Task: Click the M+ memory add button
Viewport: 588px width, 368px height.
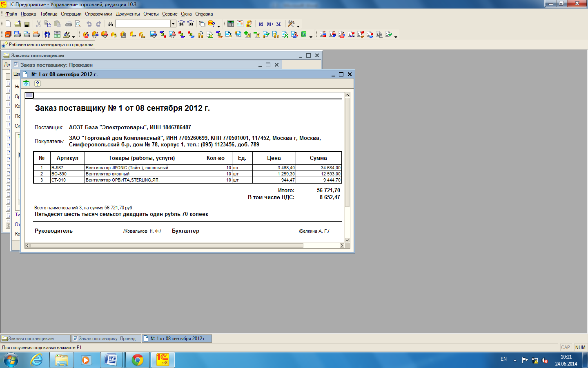Action: [x=270, y=24]
